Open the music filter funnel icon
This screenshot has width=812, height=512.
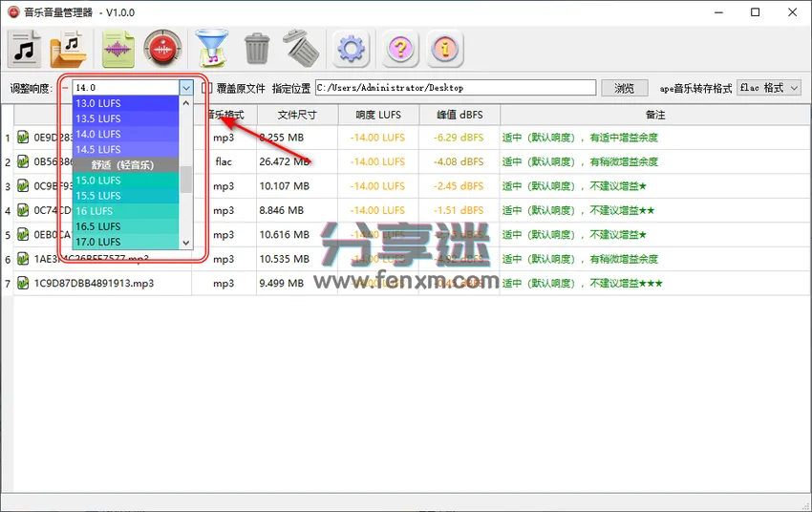(x=212, y=48)
